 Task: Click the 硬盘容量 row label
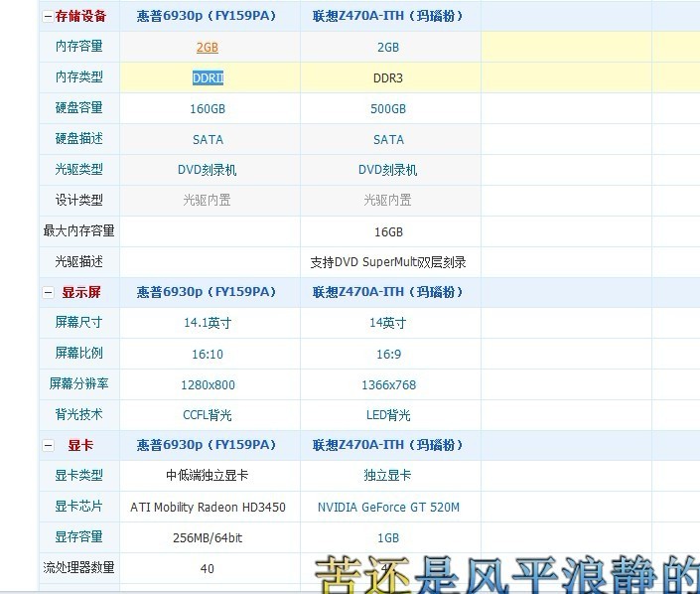pos(79,107)
